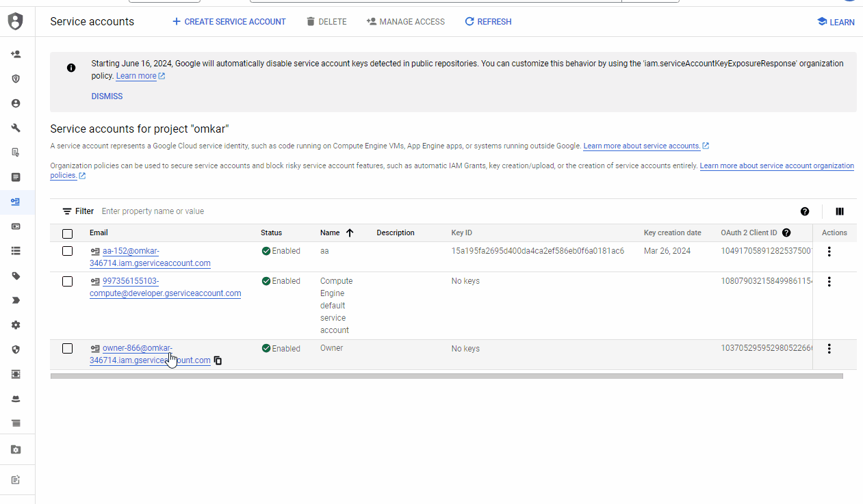Click the Email column header
Viewport: 863px width, 504px height.
tap(99, 233)
